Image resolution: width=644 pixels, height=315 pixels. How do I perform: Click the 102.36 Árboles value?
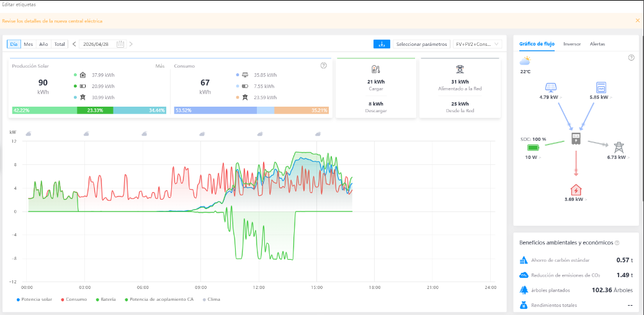pos(612,290)
